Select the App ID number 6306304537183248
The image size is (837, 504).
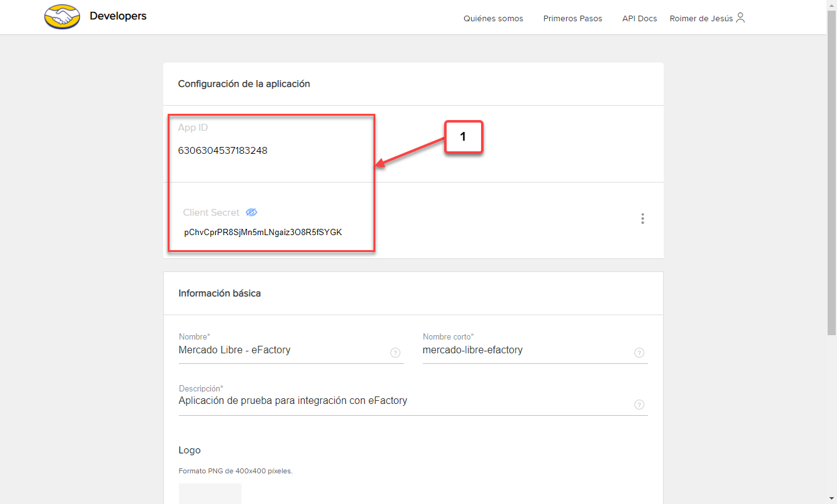point(223,151)
